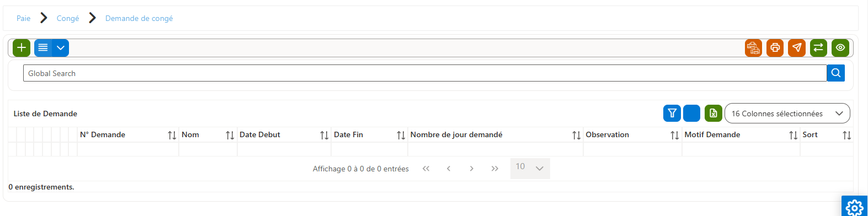Go to last page double chevron

pyautogui.click(x=494, y=169)
